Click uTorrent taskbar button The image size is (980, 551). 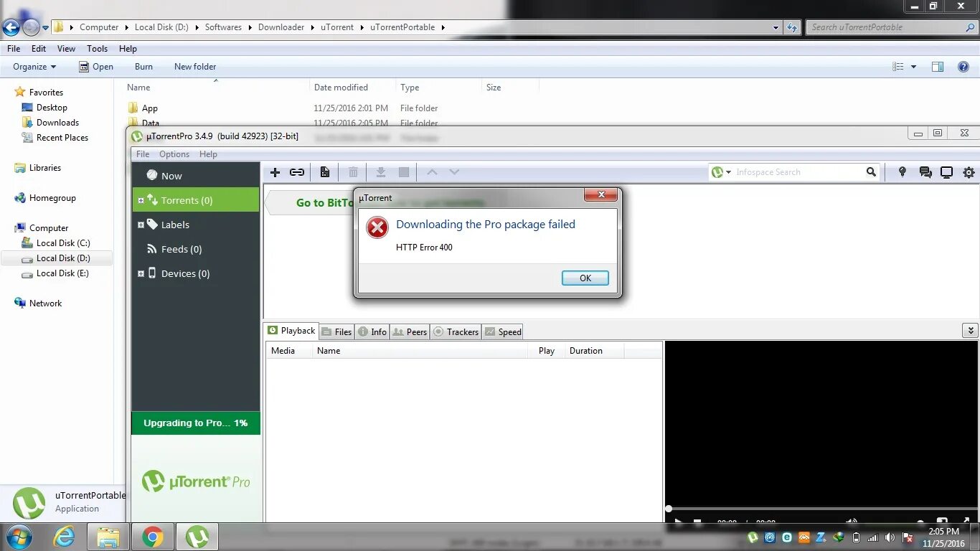tap(197, 537)
